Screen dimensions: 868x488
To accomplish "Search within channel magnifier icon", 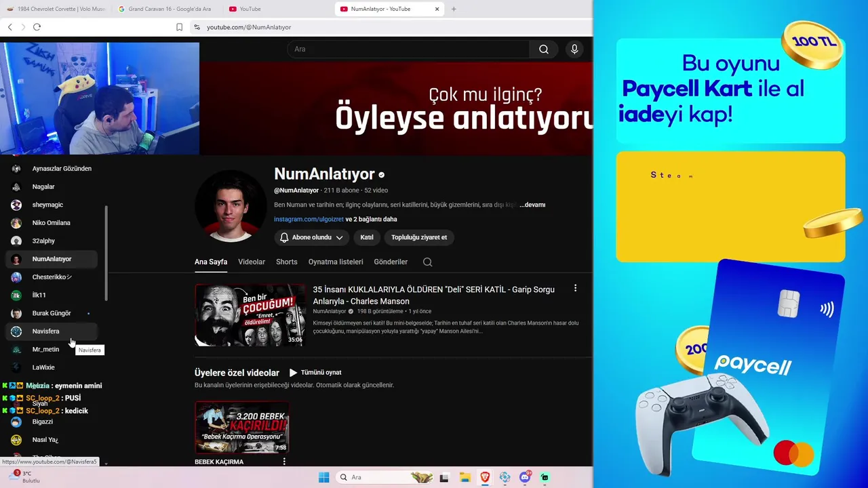I will [427, 262].
